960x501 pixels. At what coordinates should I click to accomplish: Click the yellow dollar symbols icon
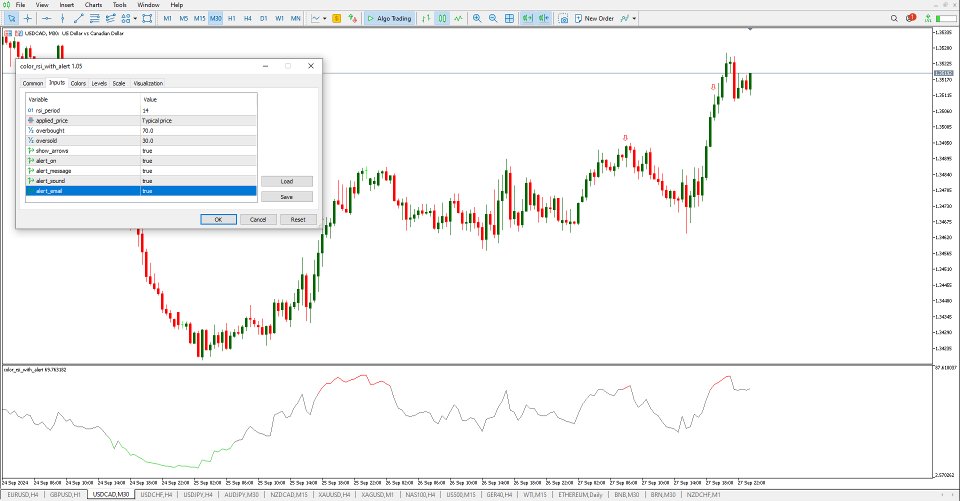tap(336, 18)
